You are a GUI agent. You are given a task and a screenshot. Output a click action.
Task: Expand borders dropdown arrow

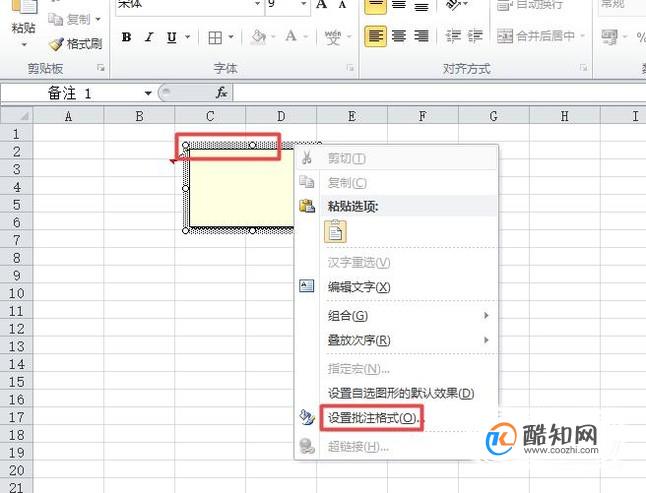click(x=231, y=37)
